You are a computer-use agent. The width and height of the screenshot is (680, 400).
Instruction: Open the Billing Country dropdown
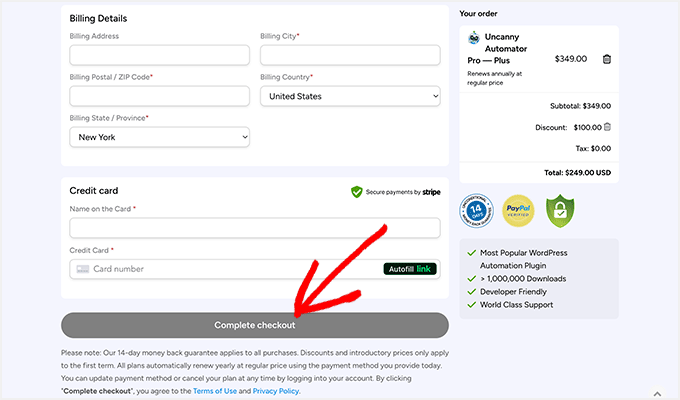pos(350,96)
